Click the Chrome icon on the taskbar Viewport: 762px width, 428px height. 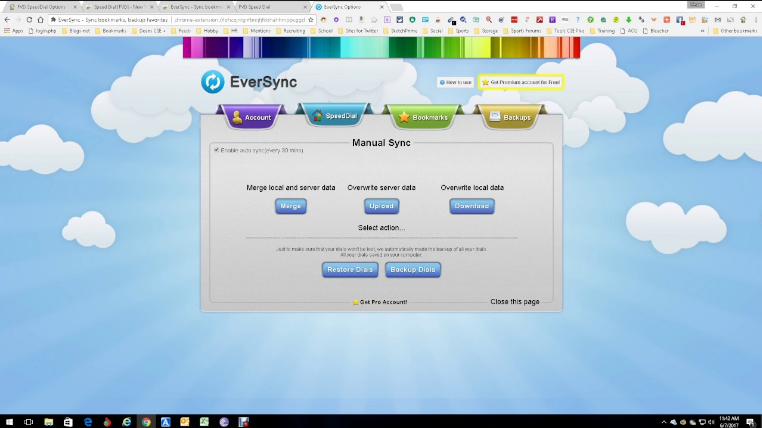click(x=146, y=422)
